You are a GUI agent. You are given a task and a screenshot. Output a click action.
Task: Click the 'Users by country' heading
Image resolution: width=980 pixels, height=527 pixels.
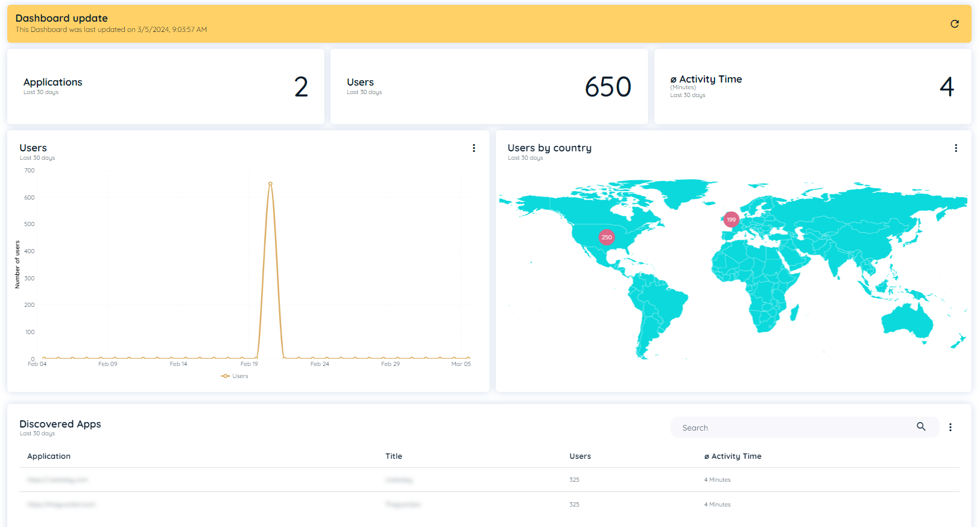point(549,148)
